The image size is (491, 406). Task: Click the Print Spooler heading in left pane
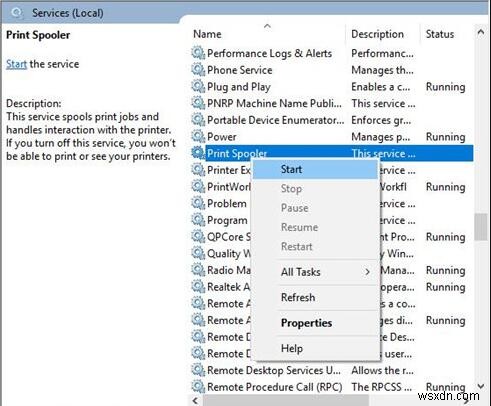(x=38, y=35)
